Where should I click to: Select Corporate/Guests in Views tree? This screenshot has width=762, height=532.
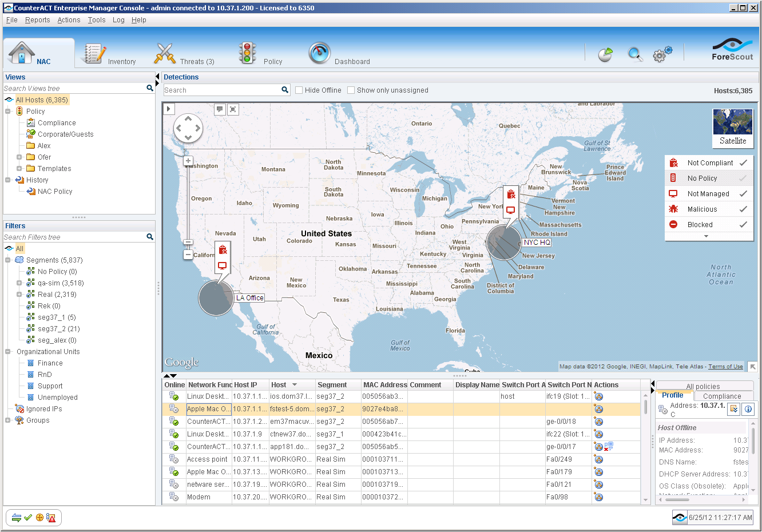click(65, 134)
